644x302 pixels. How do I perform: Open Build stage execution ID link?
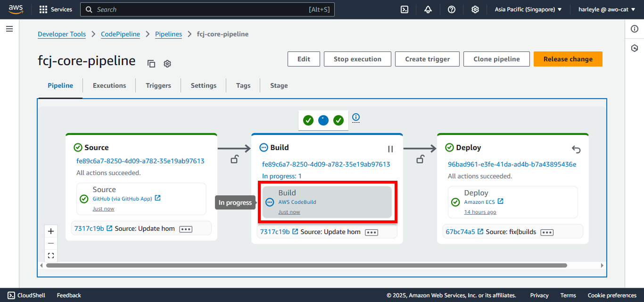coord(326,164)
